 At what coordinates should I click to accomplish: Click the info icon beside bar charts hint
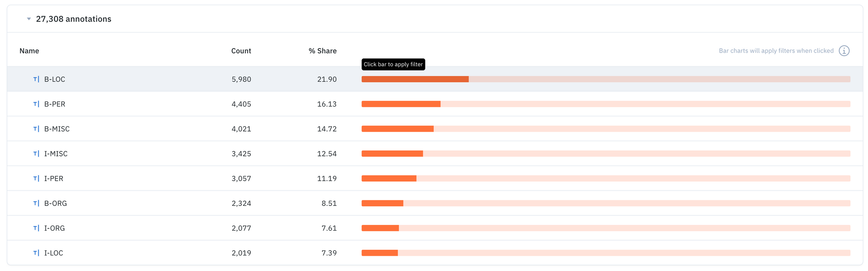pos(844,51)
